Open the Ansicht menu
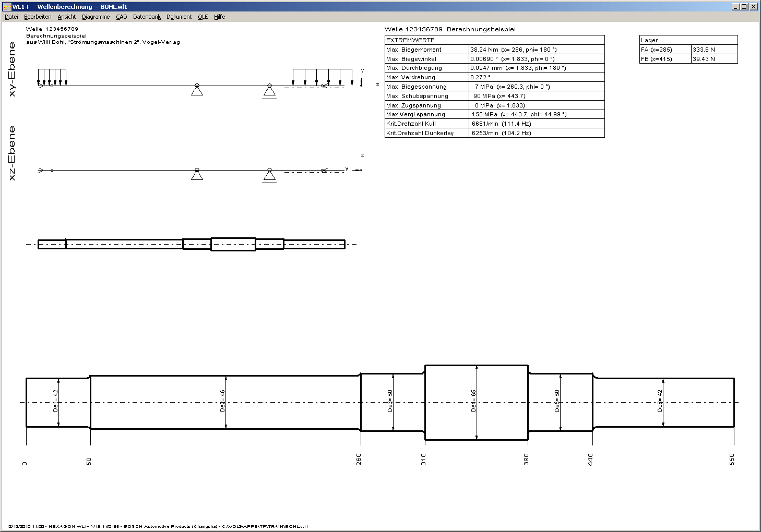 point(66,17)
